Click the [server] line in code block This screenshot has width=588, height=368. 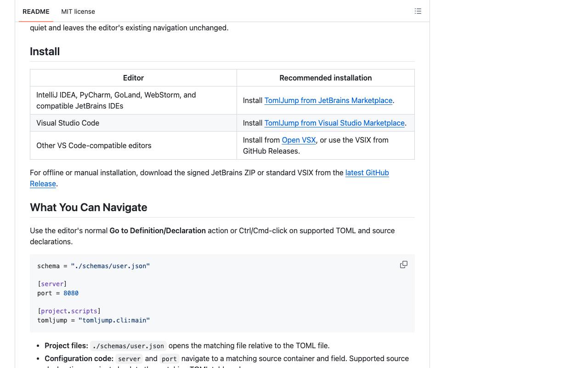point(52,284)
